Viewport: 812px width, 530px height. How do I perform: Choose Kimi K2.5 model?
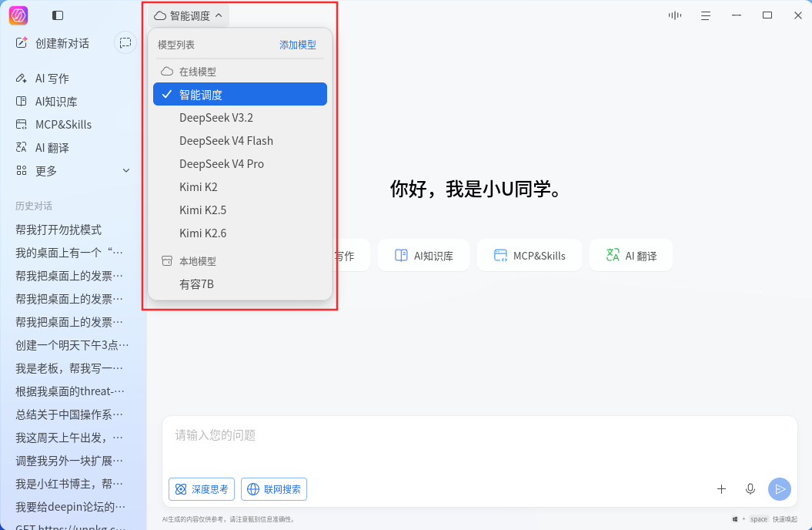(x=240, y=210)
